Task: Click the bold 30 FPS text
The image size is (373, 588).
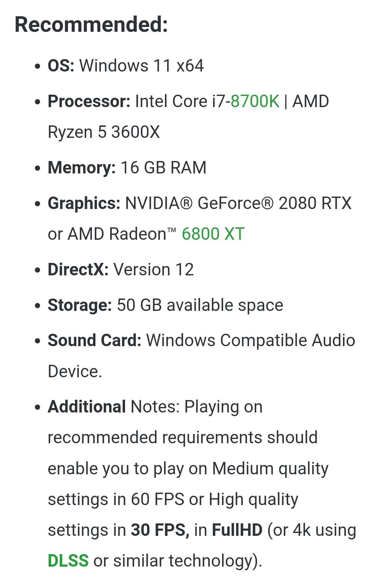Action: 160,530
